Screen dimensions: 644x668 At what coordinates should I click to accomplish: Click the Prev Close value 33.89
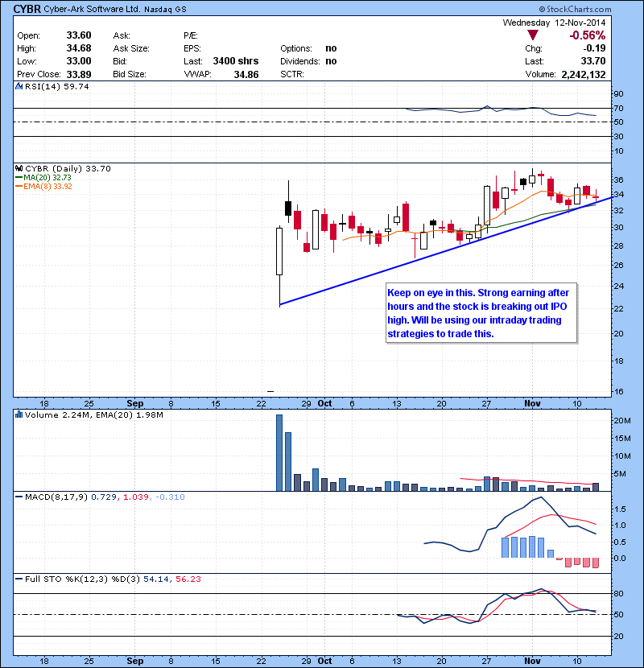[79, 74]
